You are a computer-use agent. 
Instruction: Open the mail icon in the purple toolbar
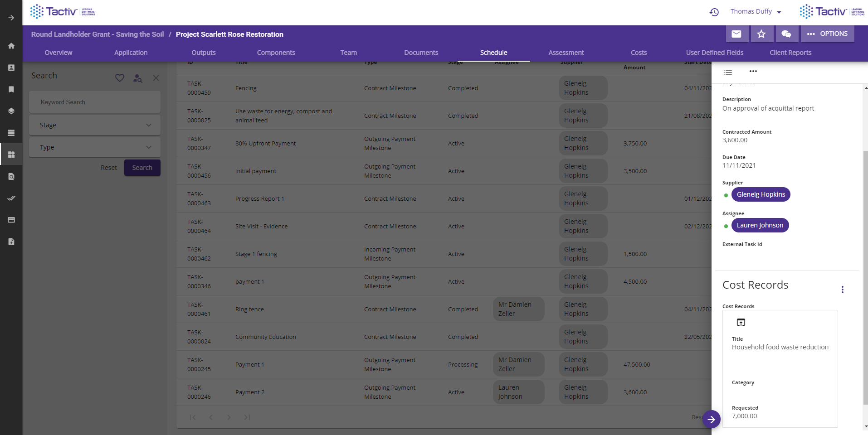(736, 34)
